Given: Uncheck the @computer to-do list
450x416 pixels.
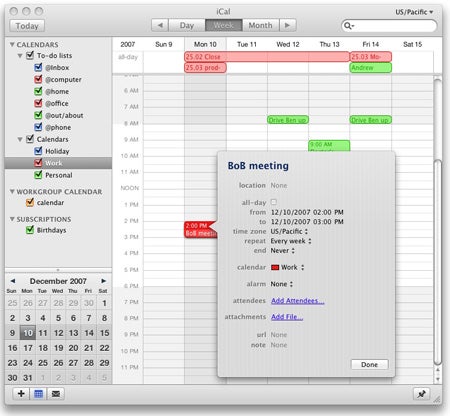Looking at the screenshot, I should pyautogui.click(x=38, y=79).
